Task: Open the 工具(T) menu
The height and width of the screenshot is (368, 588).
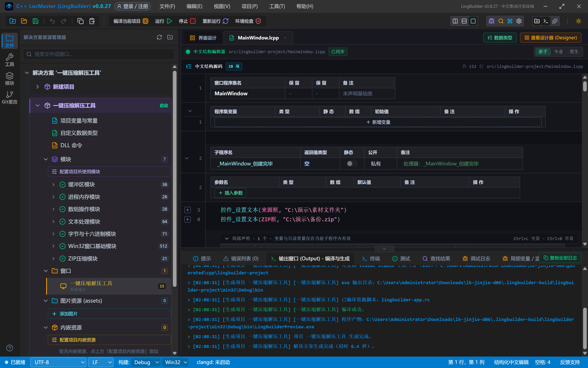Action: click(277, 6)
